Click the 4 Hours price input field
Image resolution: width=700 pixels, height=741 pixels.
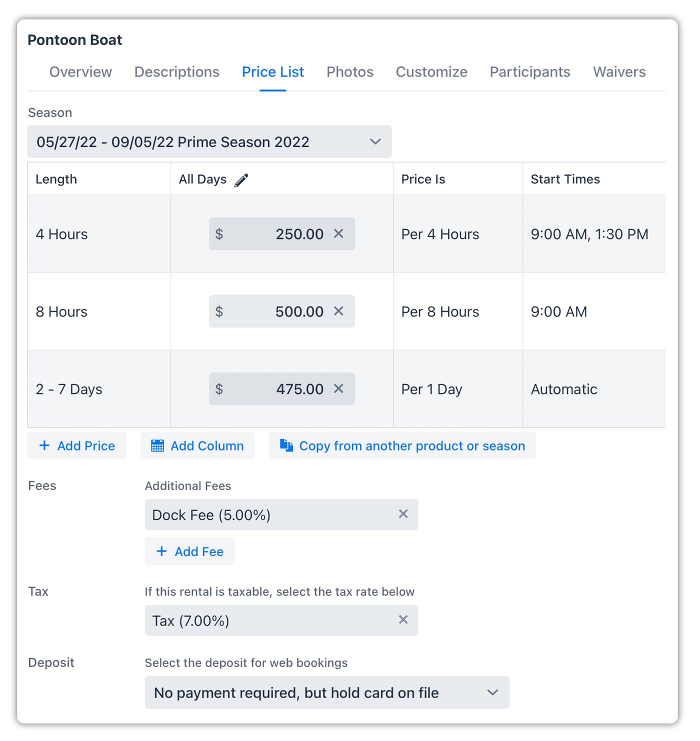(282, 233)
